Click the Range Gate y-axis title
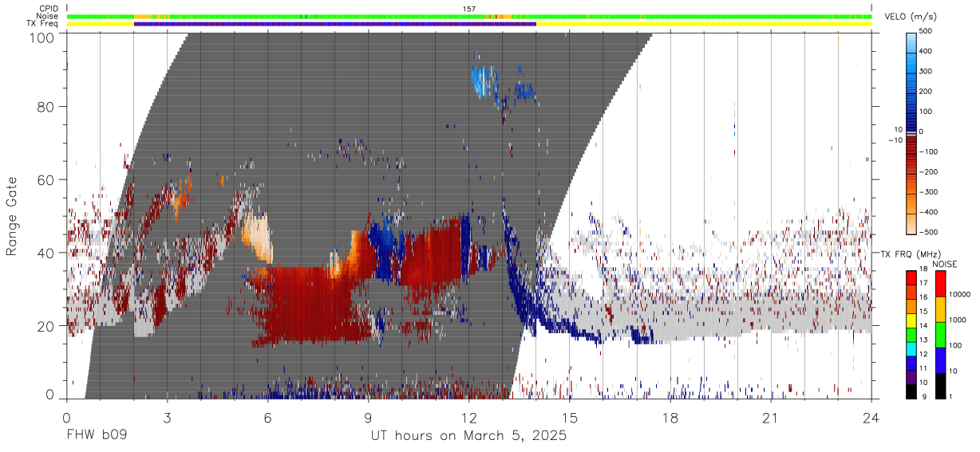The width and height of the screenshot is (980, 452). [x=13, y=217]
